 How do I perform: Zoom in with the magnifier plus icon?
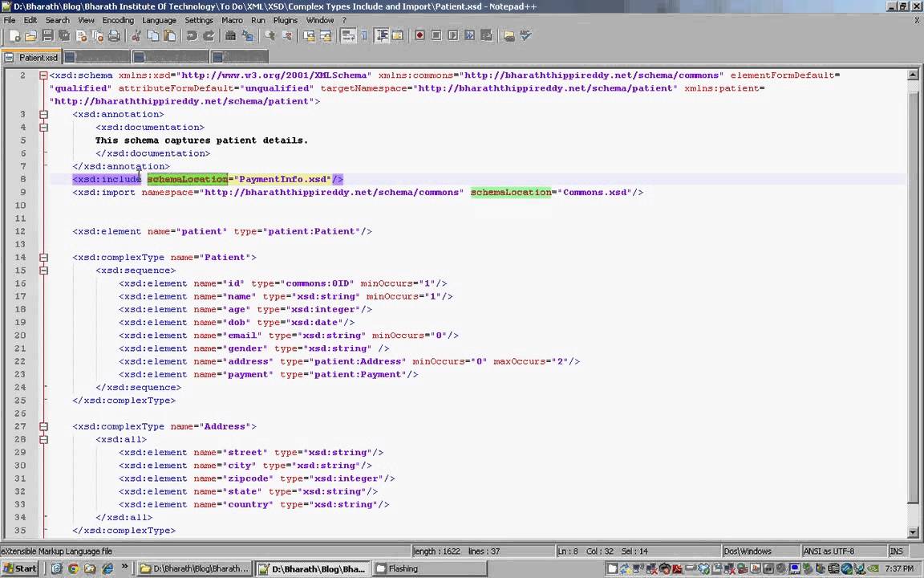click(269, 36)
